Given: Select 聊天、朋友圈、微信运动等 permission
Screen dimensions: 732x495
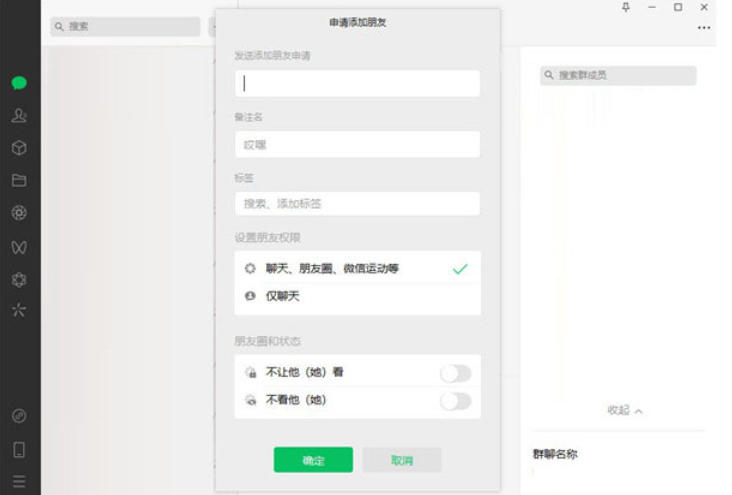Looking at the screenshot, I should (357, 269).
